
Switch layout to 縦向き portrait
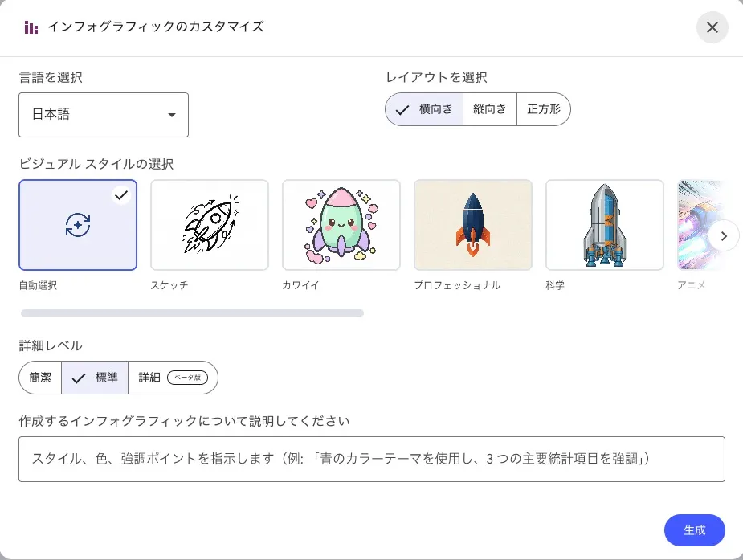tap(490, 109)
